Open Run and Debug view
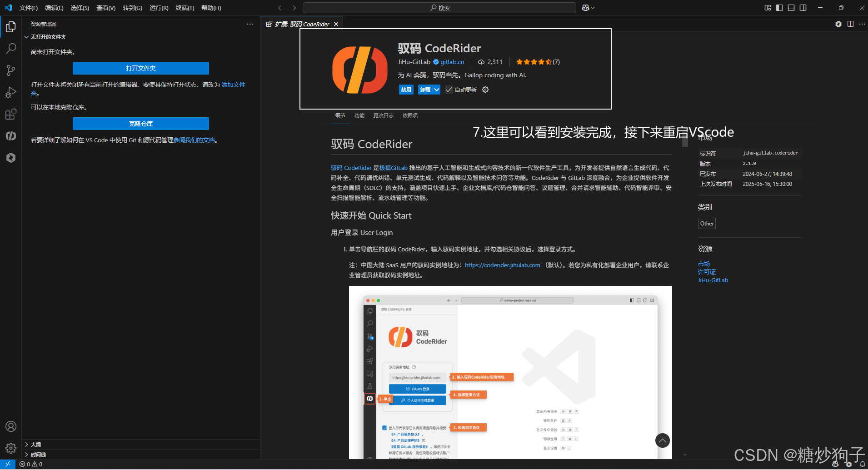This screenshot has width=868, height=470. coord(11,92)
